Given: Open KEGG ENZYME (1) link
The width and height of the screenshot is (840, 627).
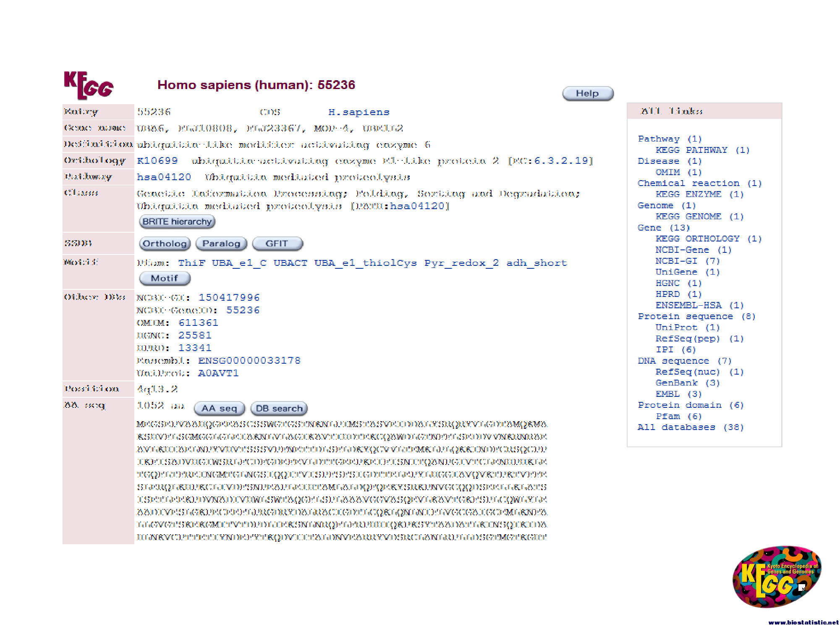Looking at the screenshot, I should [x=700, y=194].
